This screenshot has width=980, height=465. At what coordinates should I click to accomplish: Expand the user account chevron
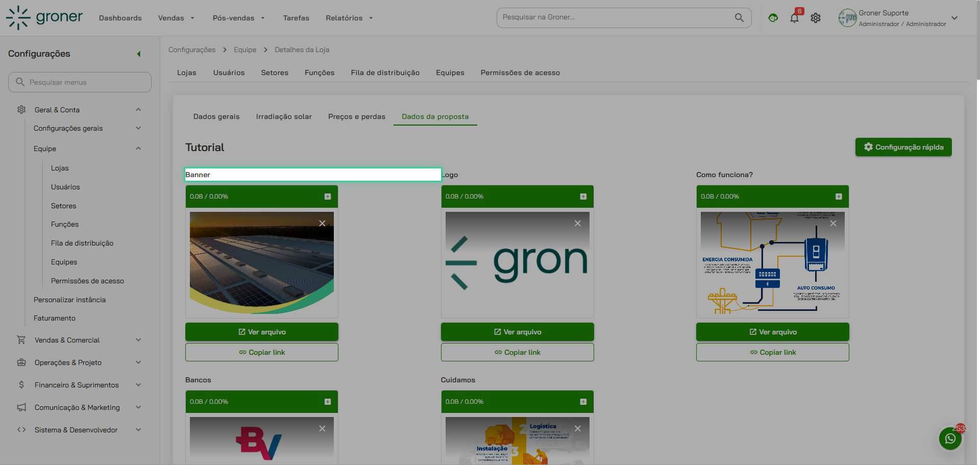pyautogui.click(x=954, y=18)
